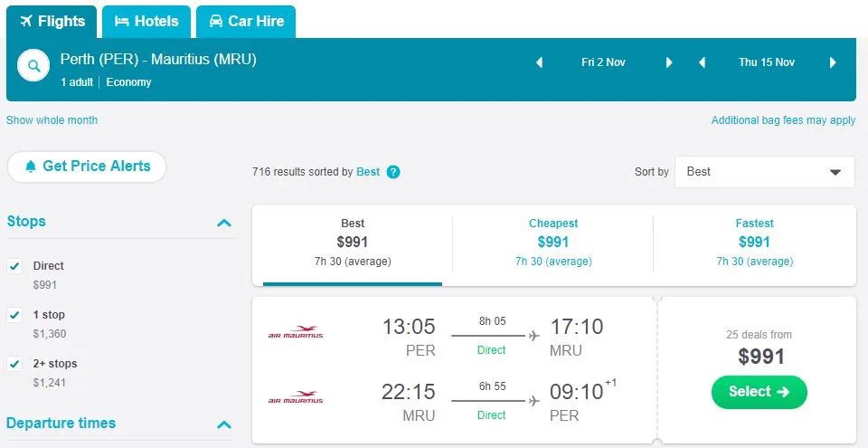Uncheck the Direct stops checkbox
868x448 pixels.
click(14, 266)
